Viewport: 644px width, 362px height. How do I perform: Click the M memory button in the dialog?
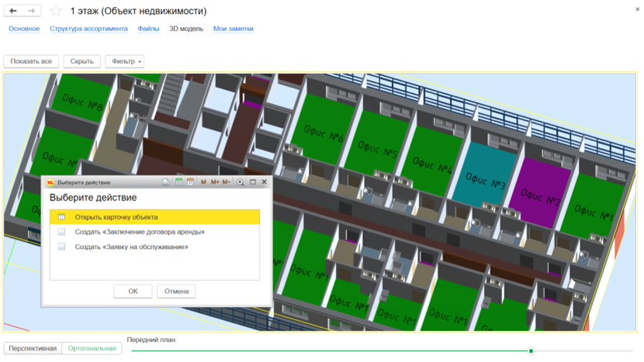coord(203,182)
